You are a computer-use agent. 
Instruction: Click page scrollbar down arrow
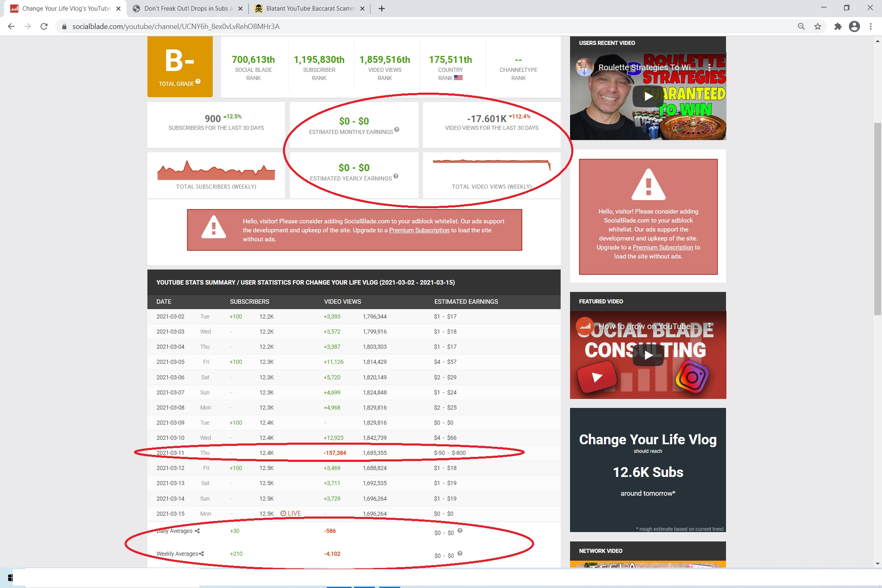[x=878, y=563]
